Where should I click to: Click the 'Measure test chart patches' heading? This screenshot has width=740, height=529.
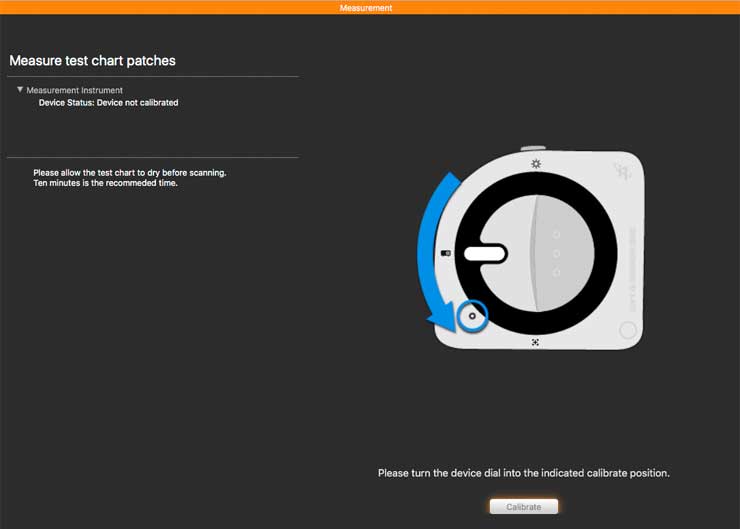[92, 60]
